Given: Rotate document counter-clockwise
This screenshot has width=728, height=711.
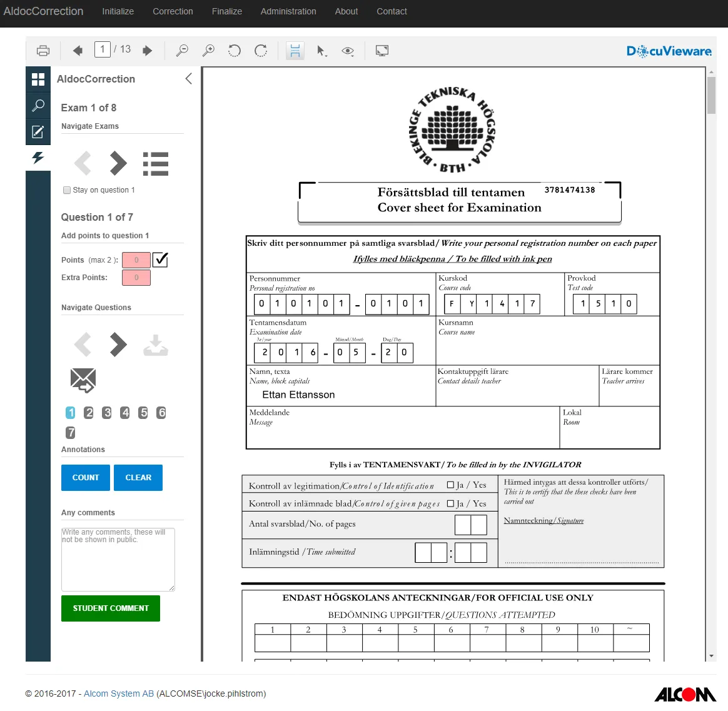Looking at the screenshot, I should point(235,51).
